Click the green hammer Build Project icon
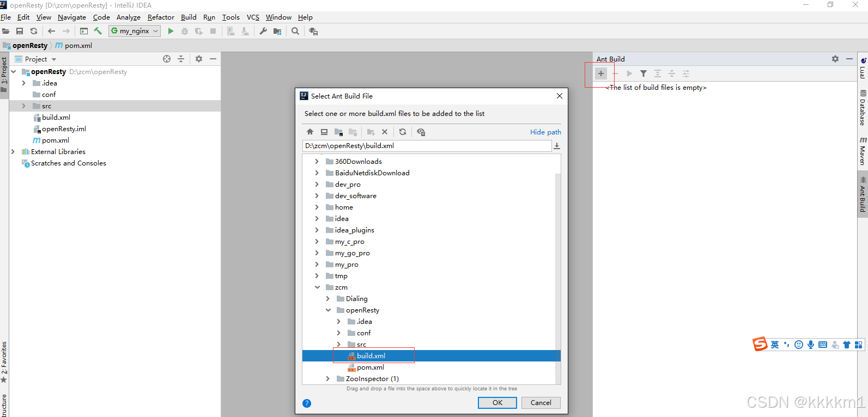This screenshot has width=868, height=417. click(x=98, y=31)
